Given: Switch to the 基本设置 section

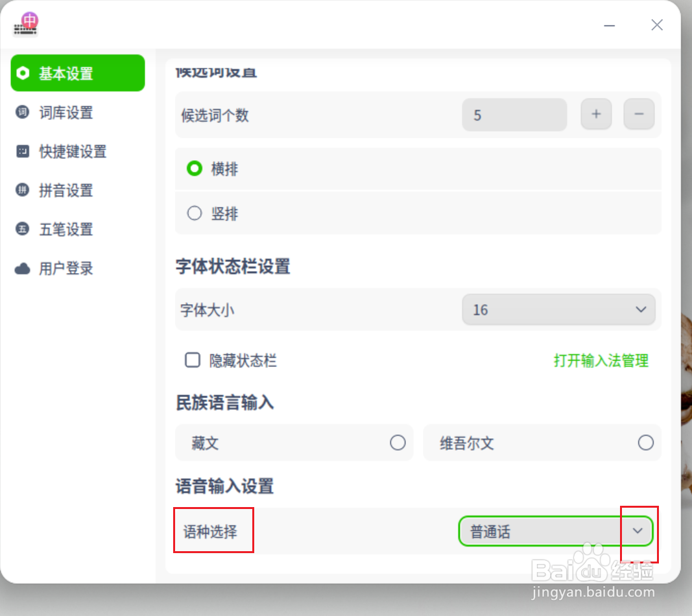Looking at the screenshot, I should pyautogui.click(x=65, y=73).
